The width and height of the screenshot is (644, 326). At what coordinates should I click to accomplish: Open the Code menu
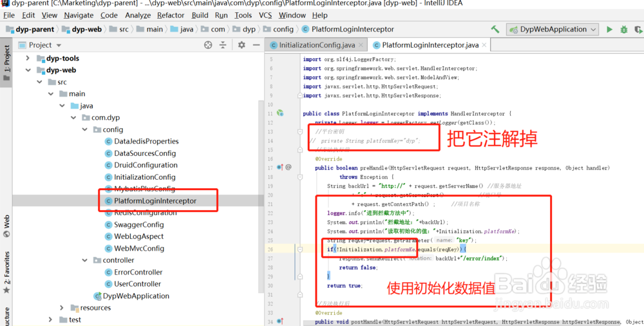click(x=109, y=15)
